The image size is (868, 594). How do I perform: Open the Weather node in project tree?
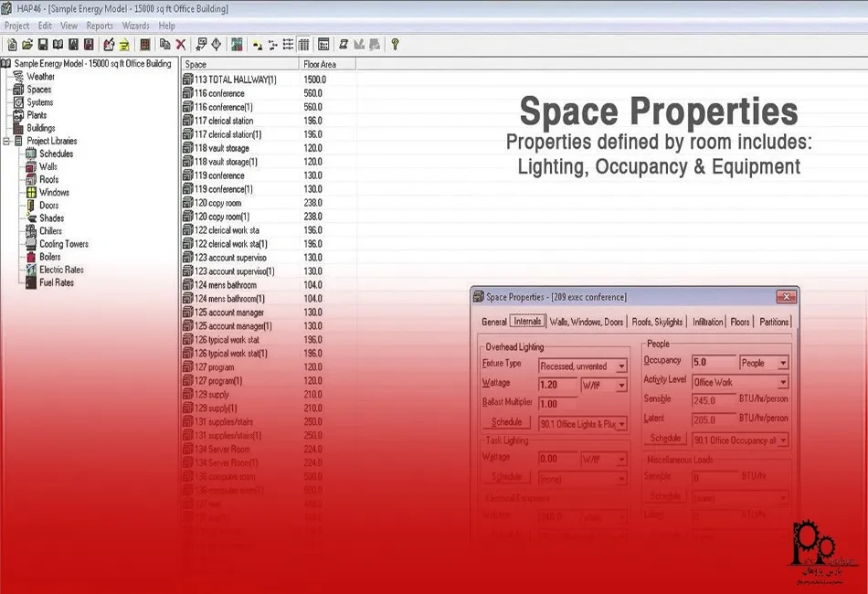pos(40,77)
